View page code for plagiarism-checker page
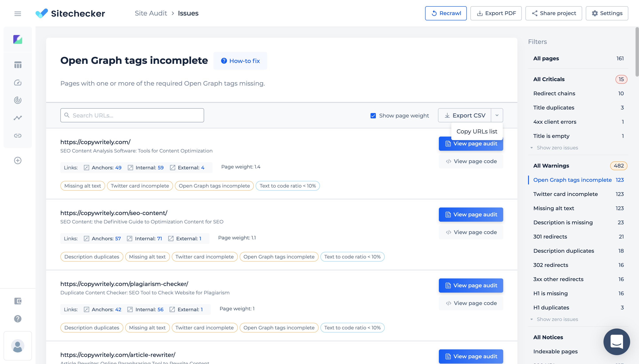The height and width of the screenshot is (364, 639). pyautogui.click(x=471, y=303)
